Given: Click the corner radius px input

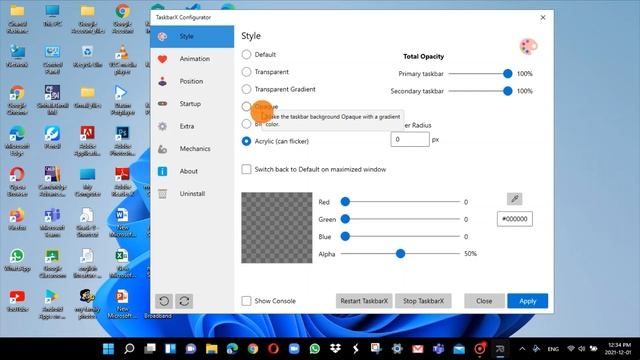Looking at the screenshot, I should click(x=410, y=140).
